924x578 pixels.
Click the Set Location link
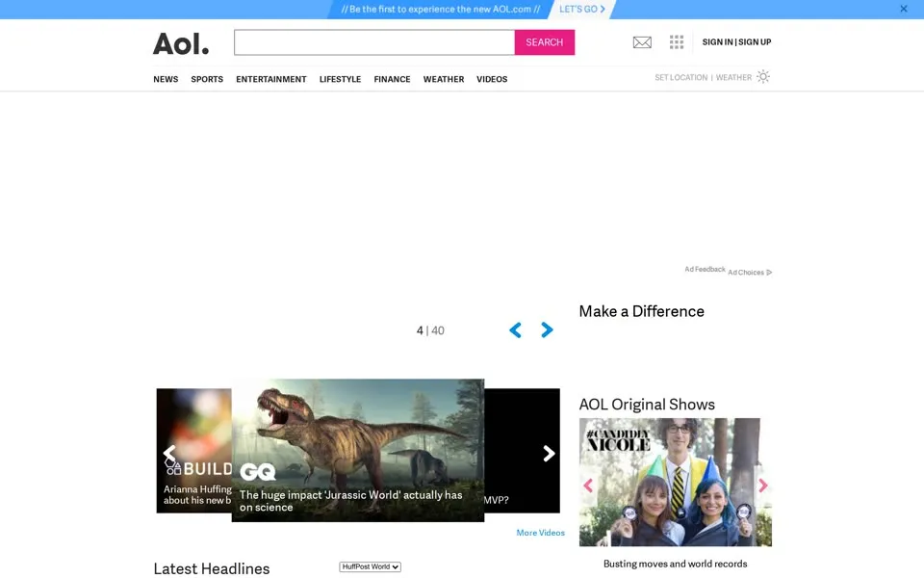pos(681,77)
